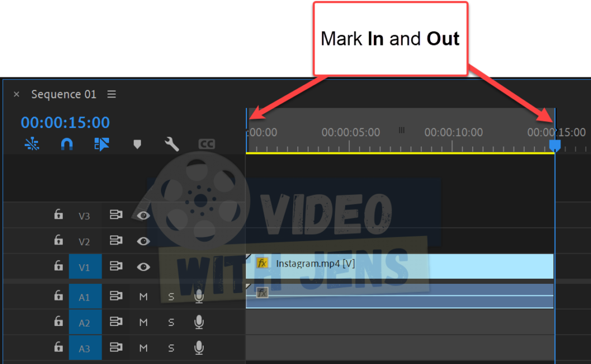
Task: Toggle sync lock for track V1
Action: pos(116,266)
